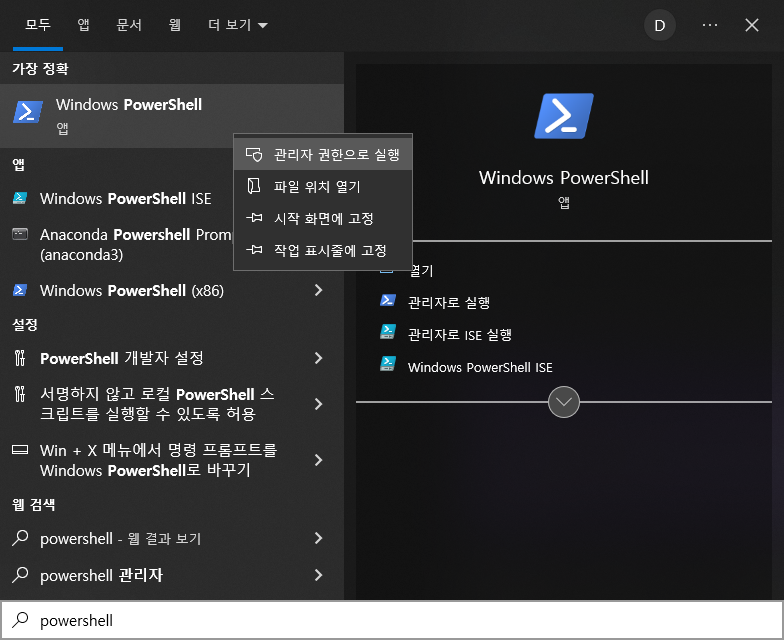Click 관리자로 실행 in preview pane
The image size is (784, 640).
pos(449,302)
